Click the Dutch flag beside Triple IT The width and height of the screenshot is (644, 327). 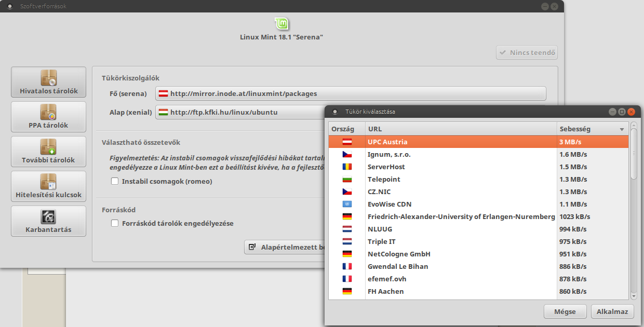pos(347,241)
